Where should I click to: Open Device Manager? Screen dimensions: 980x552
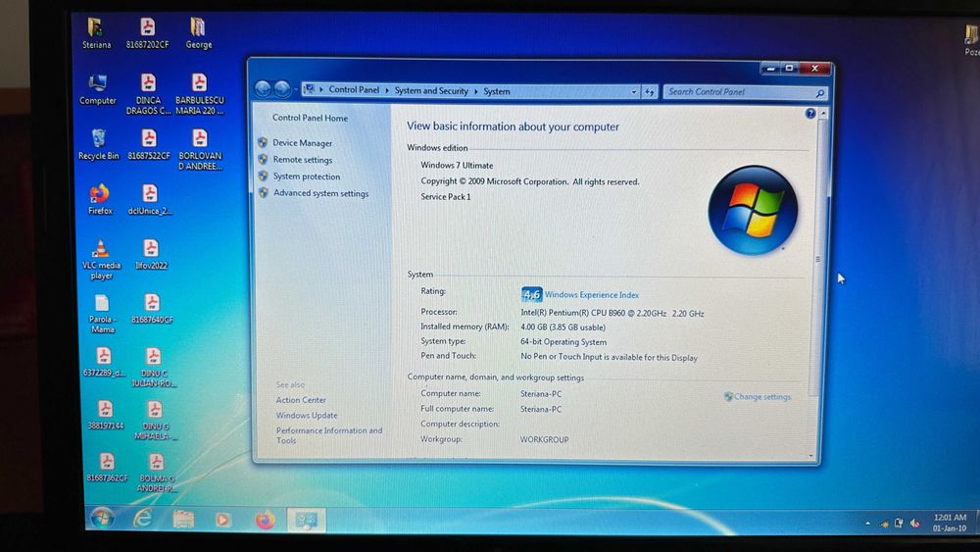303,143
